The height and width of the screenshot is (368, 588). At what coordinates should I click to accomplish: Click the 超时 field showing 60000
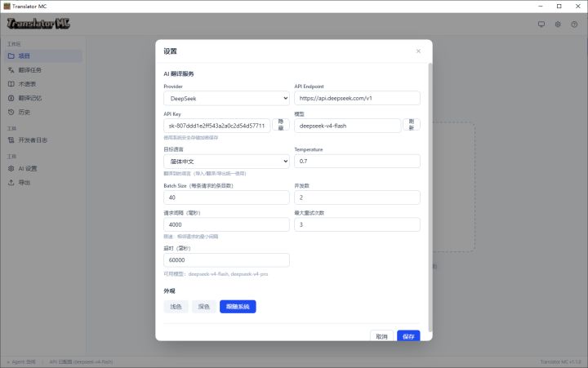(x=226, y=260)
